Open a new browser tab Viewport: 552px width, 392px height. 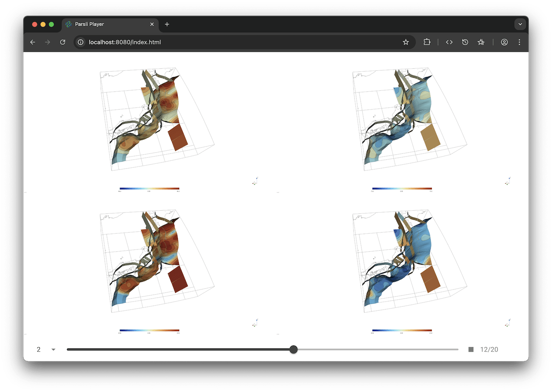167,24
